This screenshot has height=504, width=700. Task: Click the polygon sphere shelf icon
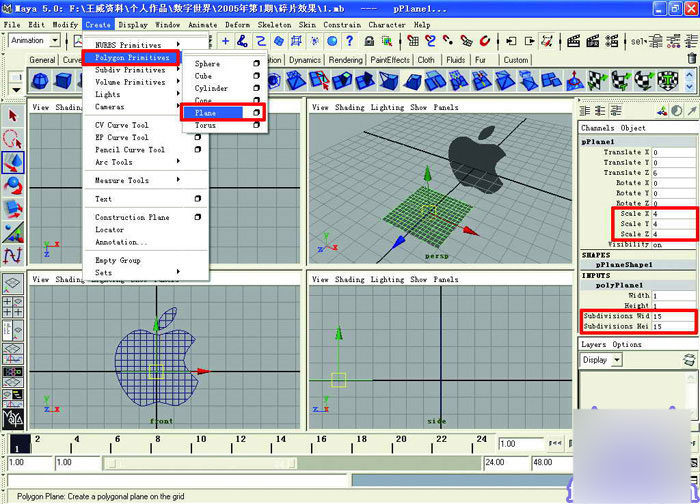(40, 81)
